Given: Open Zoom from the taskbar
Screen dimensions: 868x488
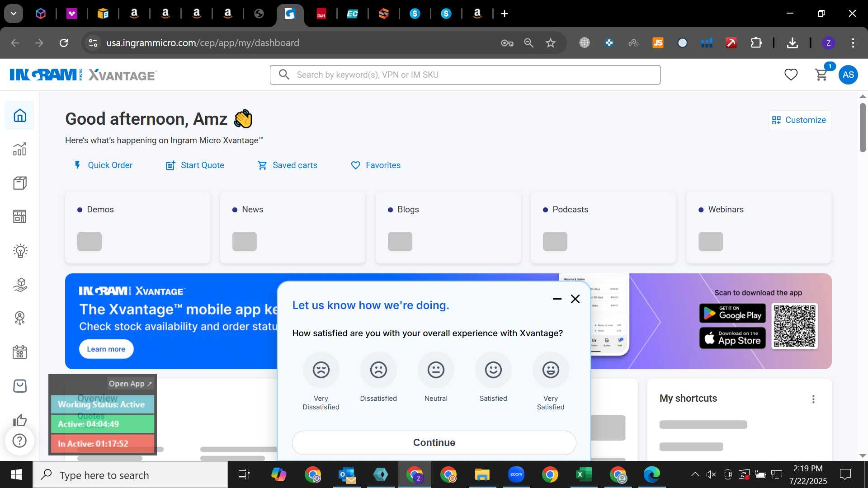Looking at the screenshot, I should [x=516, y=475].
